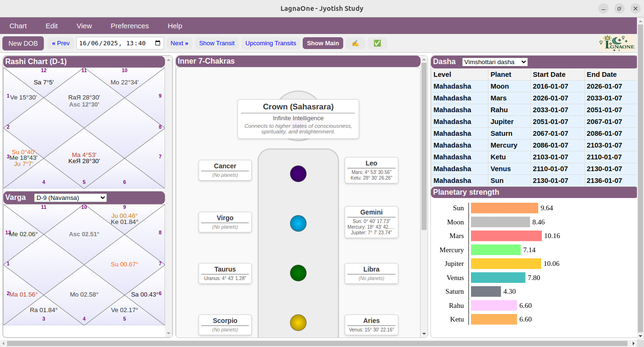
Task: Click the End Date column header
Action: (x=611, y=74)
